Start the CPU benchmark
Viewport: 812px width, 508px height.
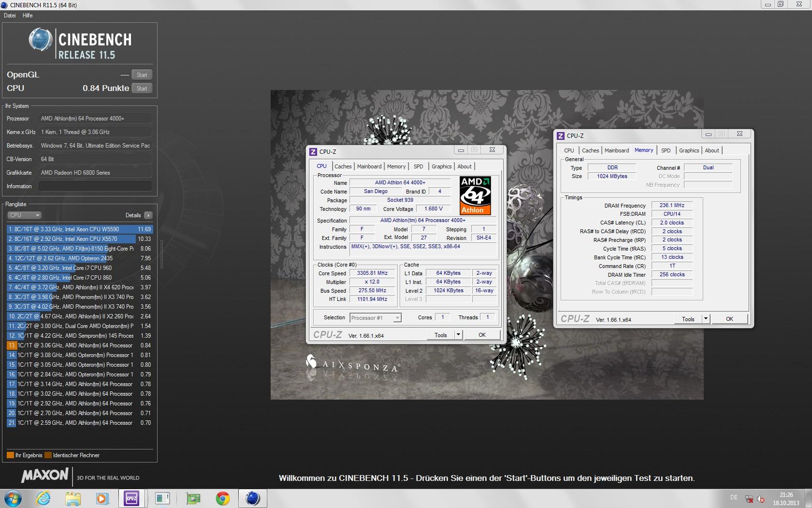click(x=142, y=89)
